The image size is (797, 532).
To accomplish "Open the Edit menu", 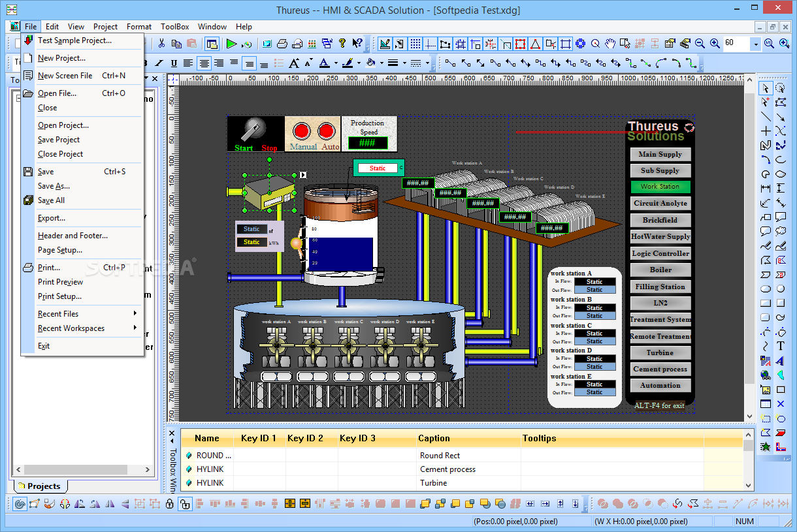I will click(x=52, y=27).
